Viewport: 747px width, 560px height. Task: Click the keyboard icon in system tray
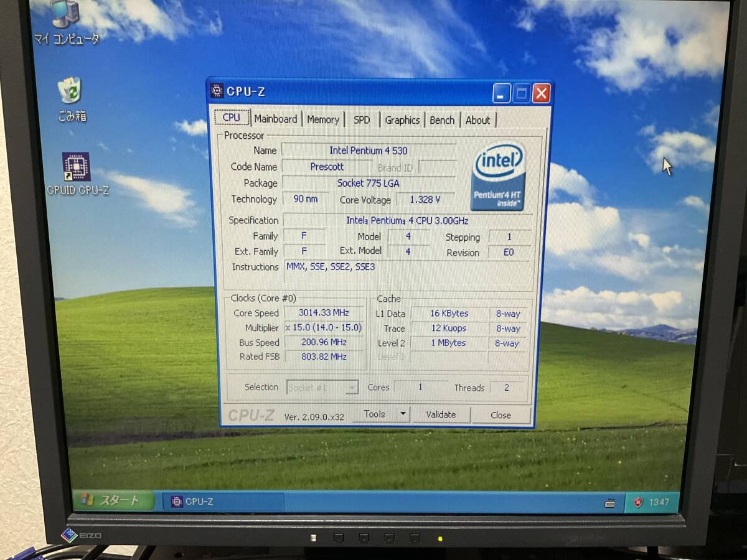pos(609,503)
